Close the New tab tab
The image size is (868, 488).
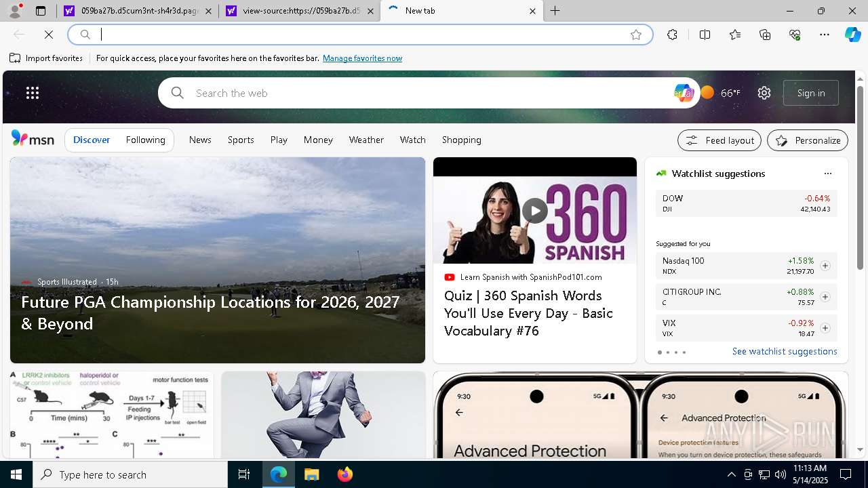[532, 11]
